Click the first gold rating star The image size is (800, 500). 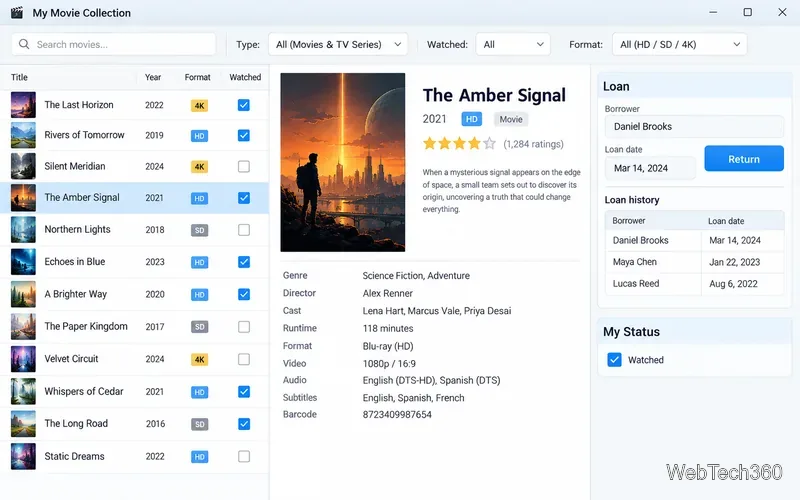[x=430, y=143]
